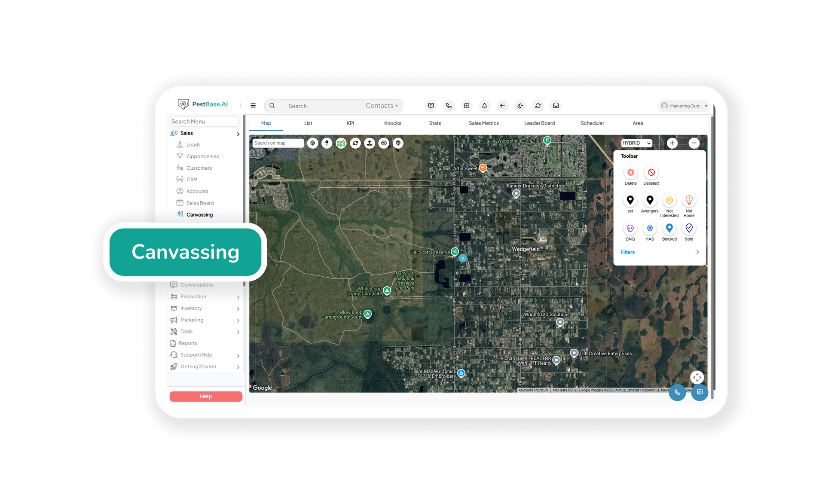This screenshot has width=825, height=504.
Task: Click the blue floating phone button
Action: tap(677, 392)
